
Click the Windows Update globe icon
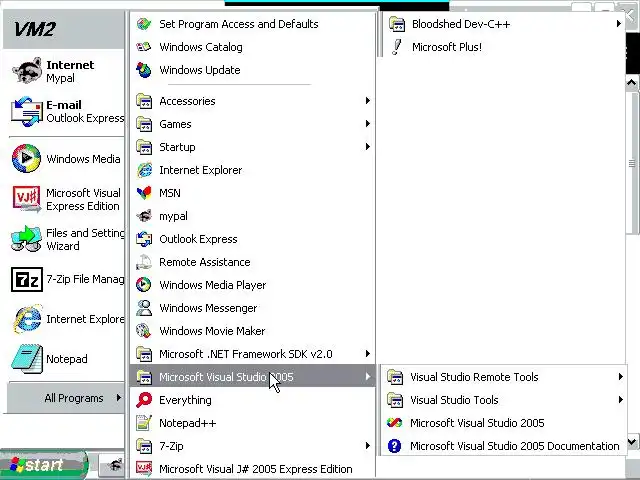[144, 70]
